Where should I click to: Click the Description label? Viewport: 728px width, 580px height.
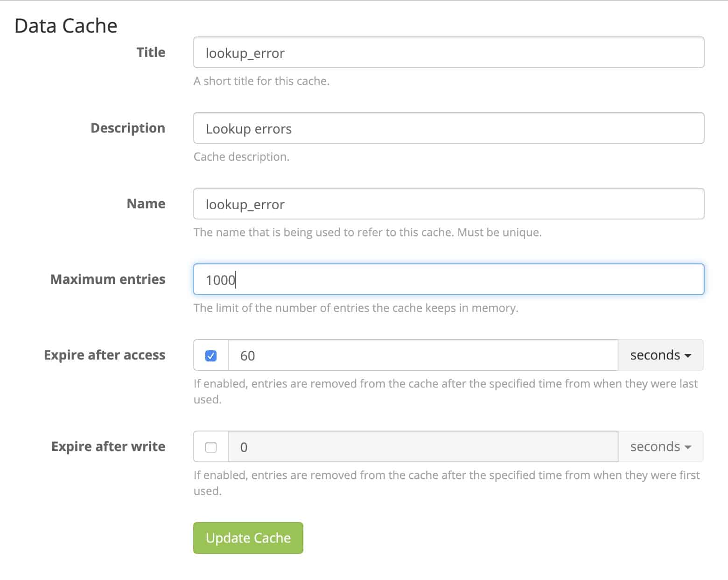(x=127, y=128)
